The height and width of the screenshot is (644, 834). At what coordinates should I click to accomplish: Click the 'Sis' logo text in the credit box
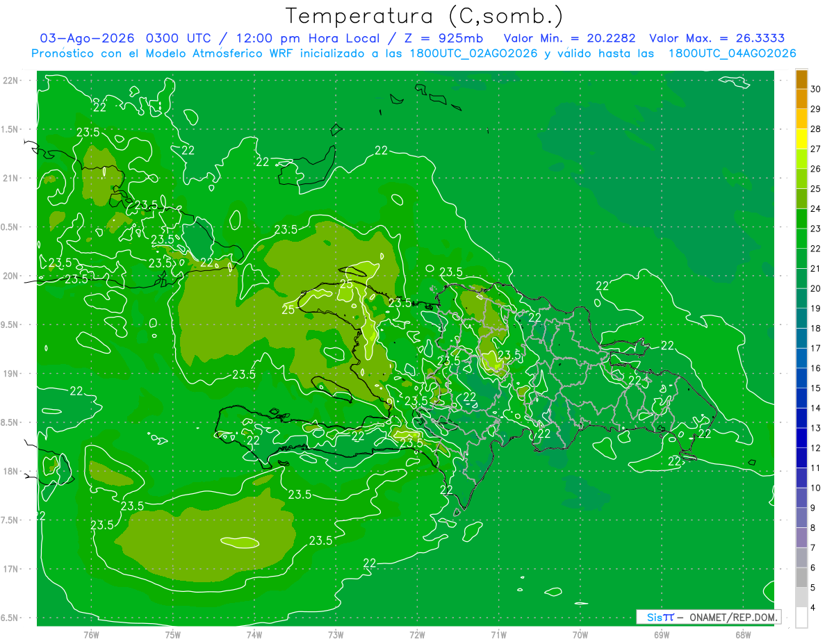click(655, 617)
